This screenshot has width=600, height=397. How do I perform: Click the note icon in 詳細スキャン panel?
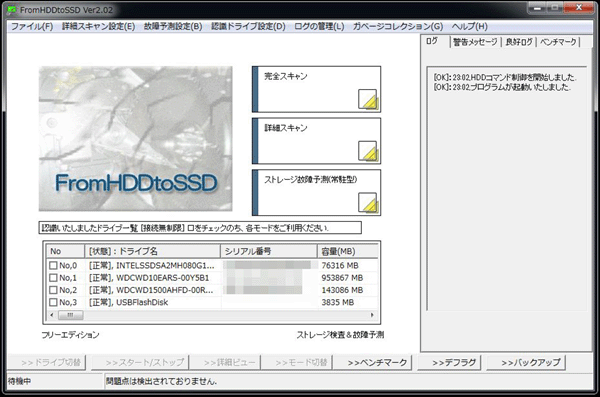368,151
